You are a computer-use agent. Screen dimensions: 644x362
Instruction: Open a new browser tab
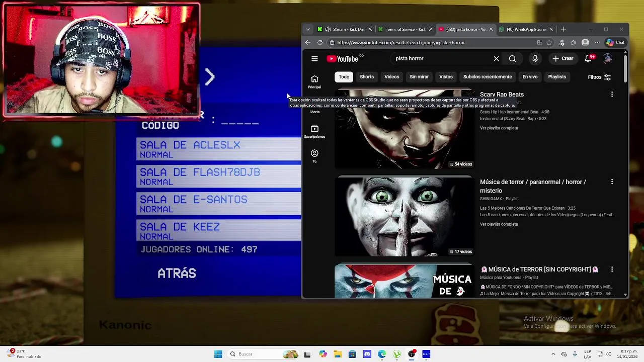pos(563,29)
